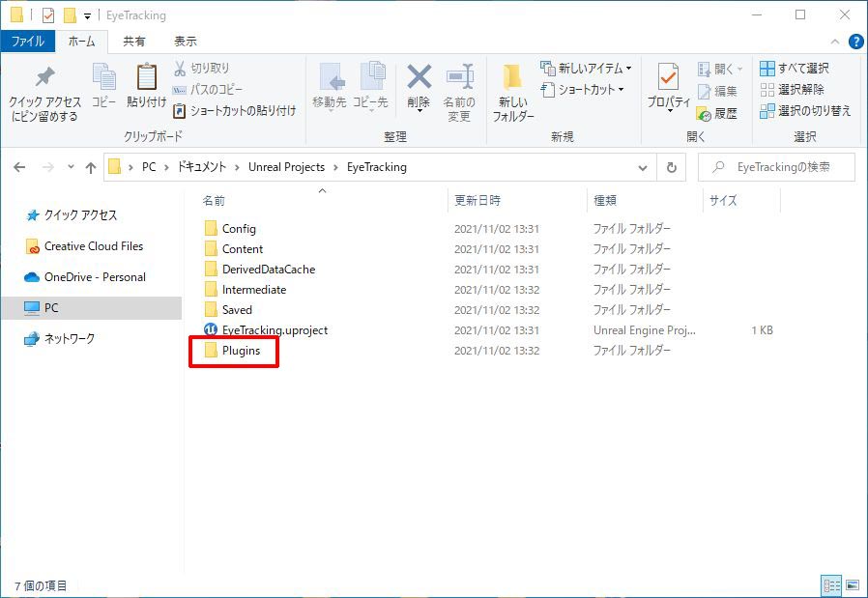868x598 pixels.
Task: Click パスのコピー in the ribbon
Action: pyautogui.click(x=208, y=89)
